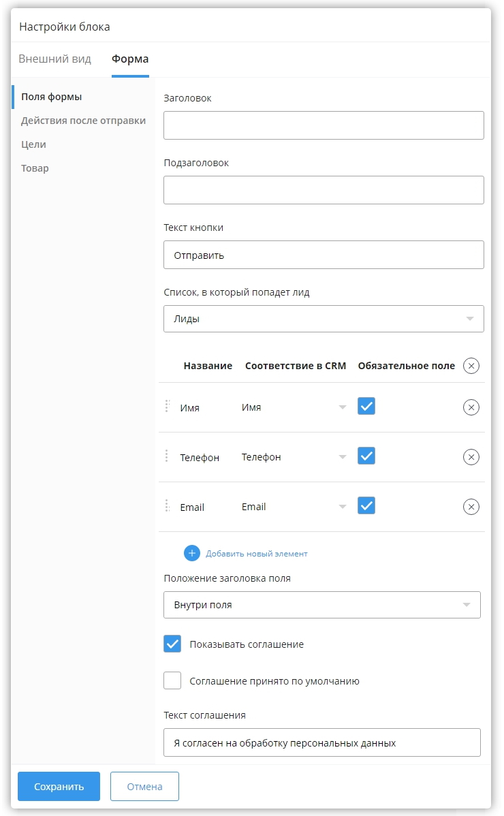Click the blue plus add element icon
Image resolution: width=504 pixels, height=816 pixels.
click(x=192, y=553)
